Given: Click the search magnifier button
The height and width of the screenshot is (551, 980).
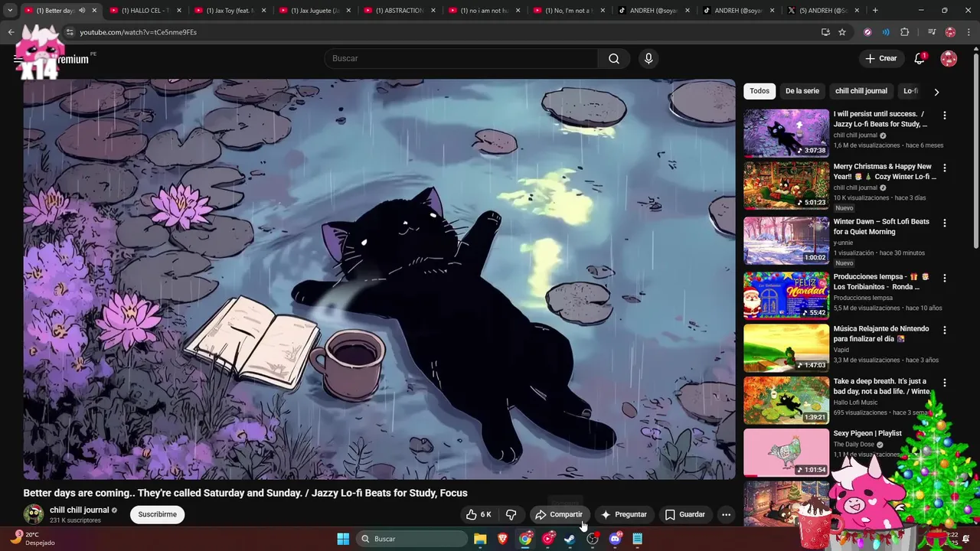Looking at the screenshot, I should coord(614,58).
